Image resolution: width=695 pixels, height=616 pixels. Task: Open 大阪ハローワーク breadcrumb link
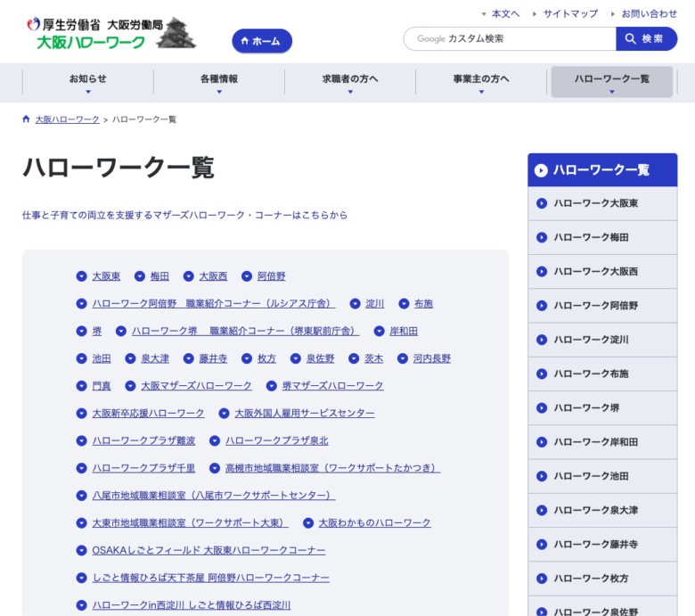pyautogui.click(x=68, y=119)
